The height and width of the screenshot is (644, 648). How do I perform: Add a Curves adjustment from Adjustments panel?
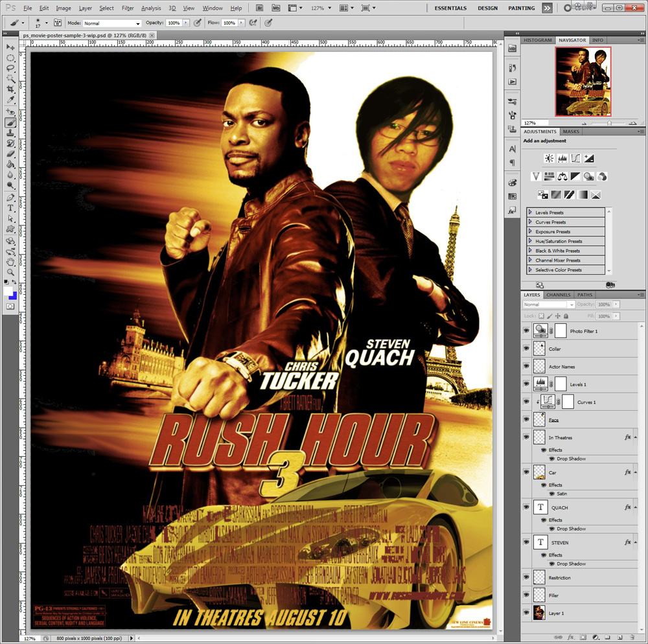(575, 158)
